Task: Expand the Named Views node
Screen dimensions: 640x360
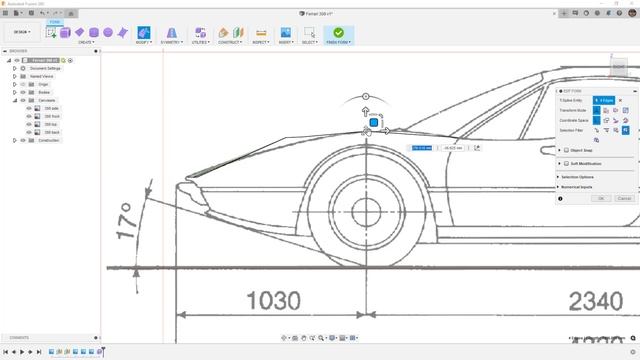Action: click(15, 76)
